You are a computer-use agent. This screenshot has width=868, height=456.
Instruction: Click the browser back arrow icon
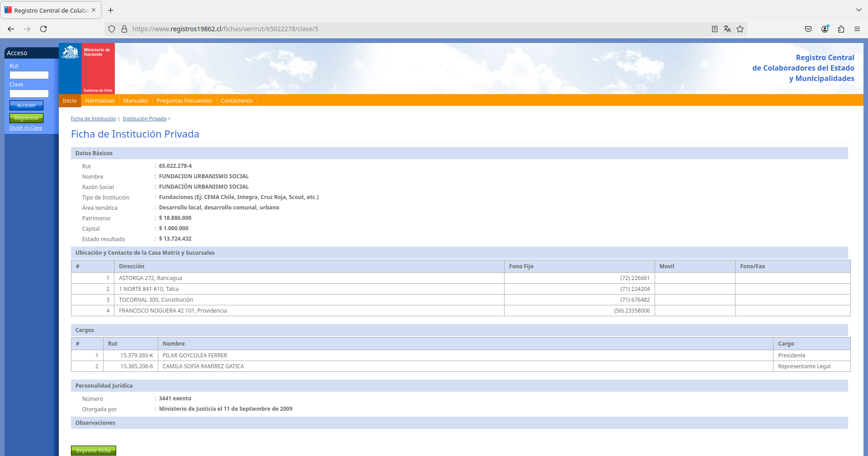click(x=11, y=29)
